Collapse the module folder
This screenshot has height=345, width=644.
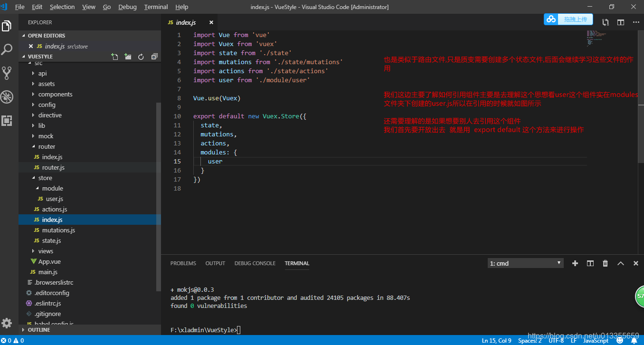(x=90, y=188)
